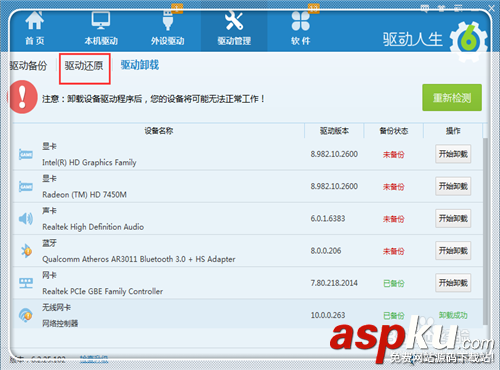Click 未备份 status of Intel(R) HD Graphics row

[394, 154]
